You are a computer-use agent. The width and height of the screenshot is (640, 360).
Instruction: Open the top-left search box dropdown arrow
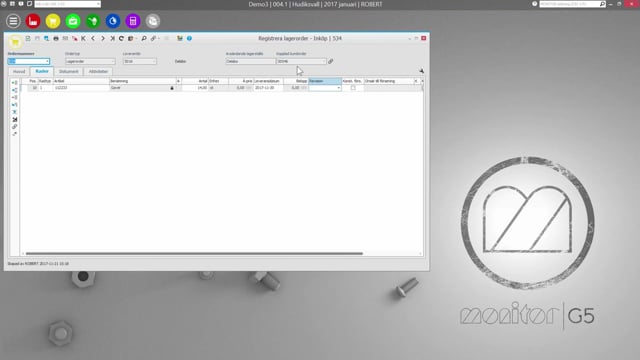98,4
